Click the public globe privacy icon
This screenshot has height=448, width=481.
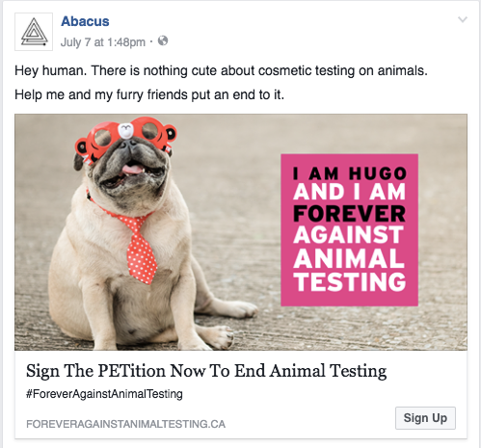163,40
